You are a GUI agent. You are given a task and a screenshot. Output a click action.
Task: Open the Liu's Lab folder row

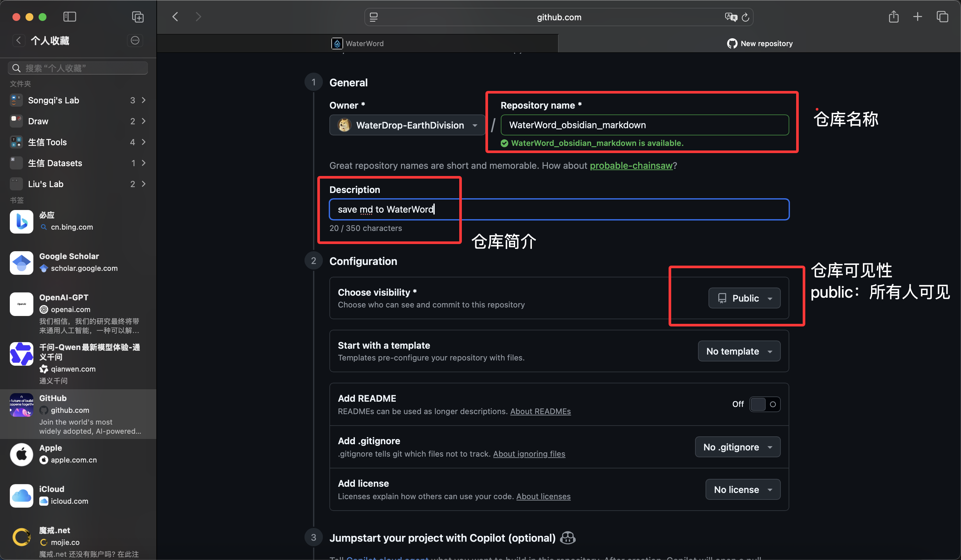pyautogui.click(x=78, y=184)
